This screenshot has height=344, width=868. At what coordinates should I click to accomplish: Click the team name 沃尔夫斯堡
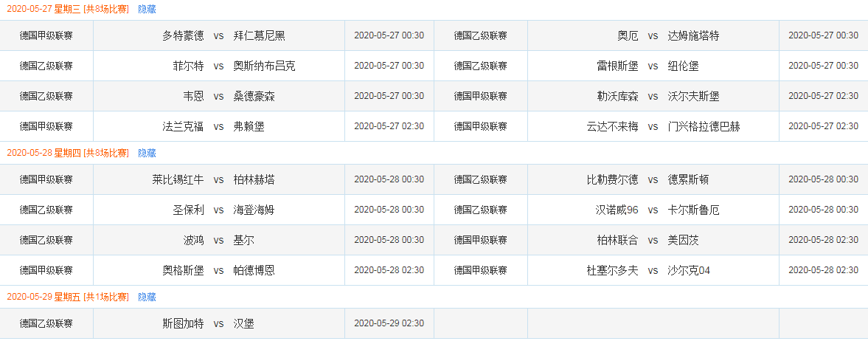point(694,97)
